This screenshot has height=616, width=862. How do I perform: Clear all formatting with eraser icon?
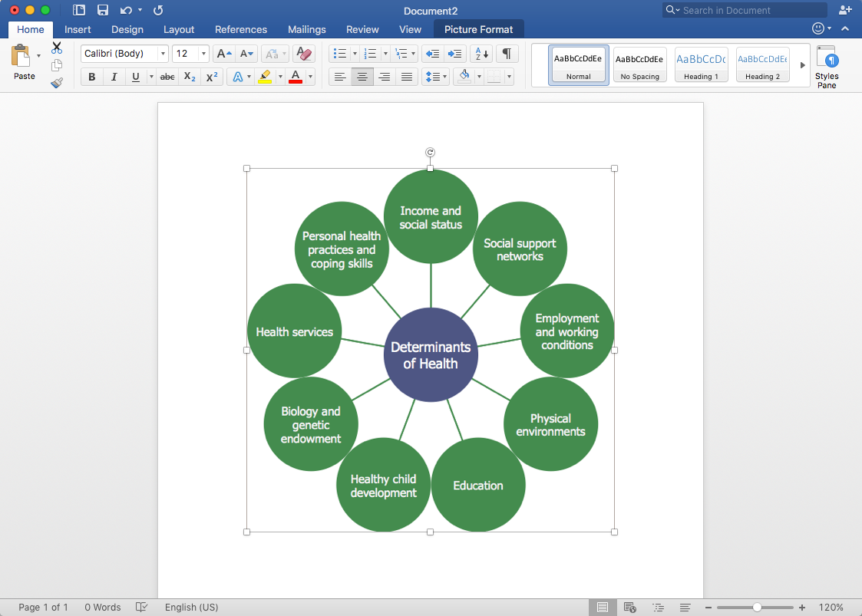pos(304,54)
